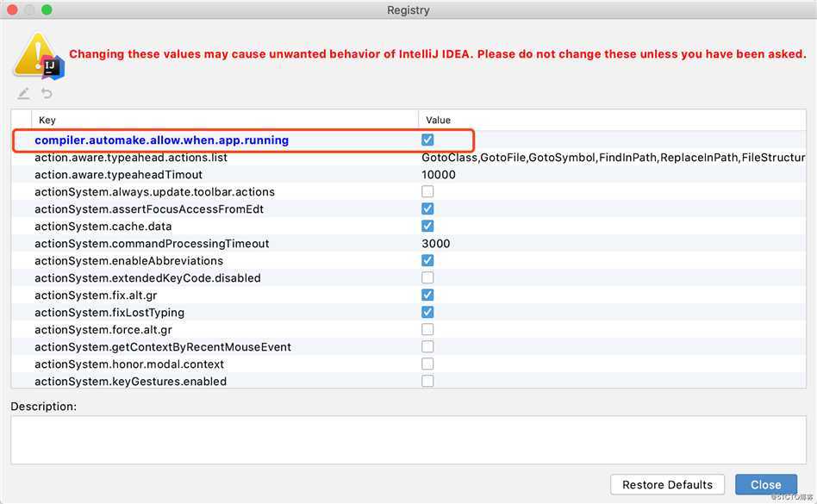Select actionSystem.fix.alt.gr key
The height and width of the screenshot is (504, 817).
[x=96, y=296]
